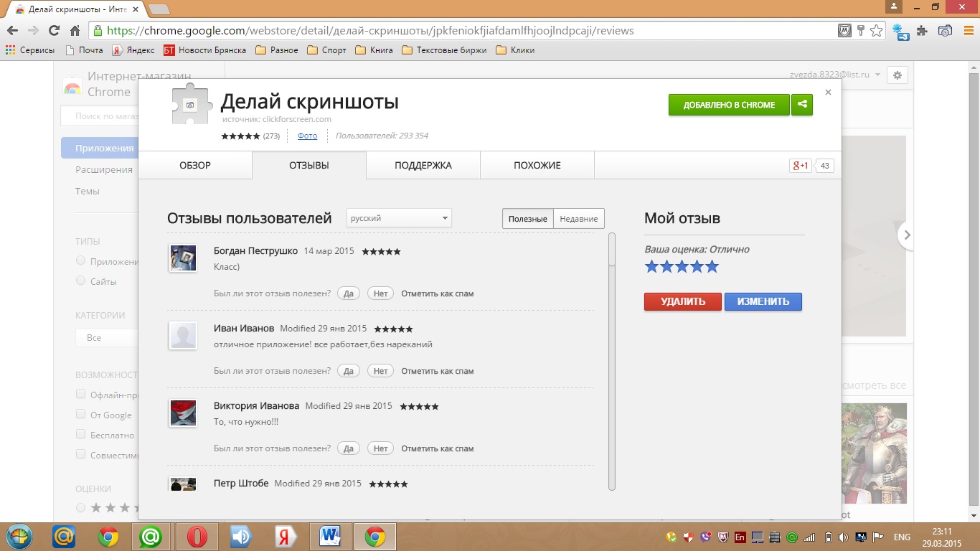Click the web store search field
980x551 pixels.
[100, 116]
